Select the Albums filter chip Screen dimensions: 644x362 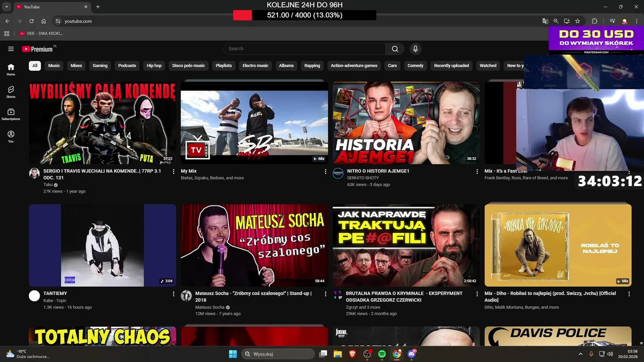pos(286,65)
